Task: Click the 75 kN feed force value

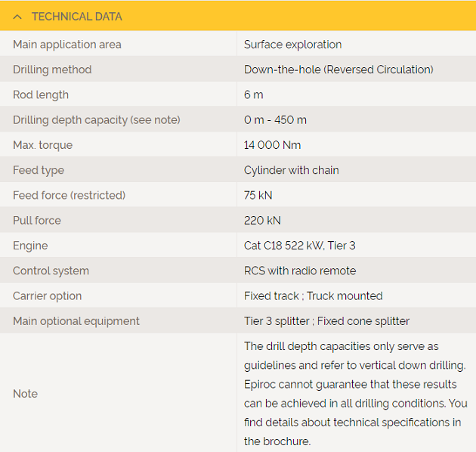Action: click(258, 195)
